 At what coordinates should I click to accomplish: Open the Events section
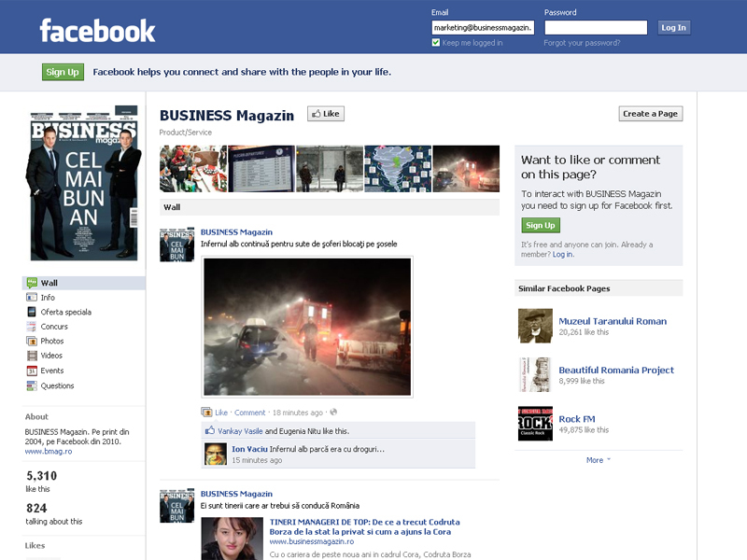[x=52, y=371]
